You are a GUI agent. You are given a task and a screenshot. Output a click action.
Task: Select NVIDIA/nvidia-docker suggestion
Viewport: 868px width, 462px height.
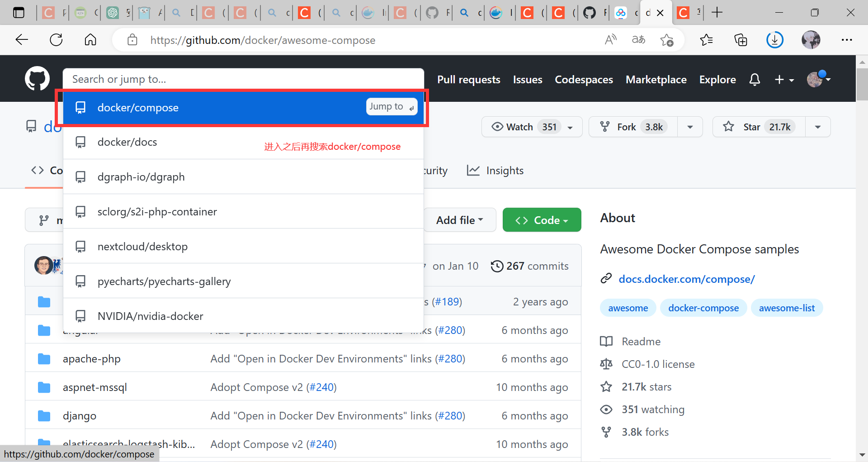point(243,316)
